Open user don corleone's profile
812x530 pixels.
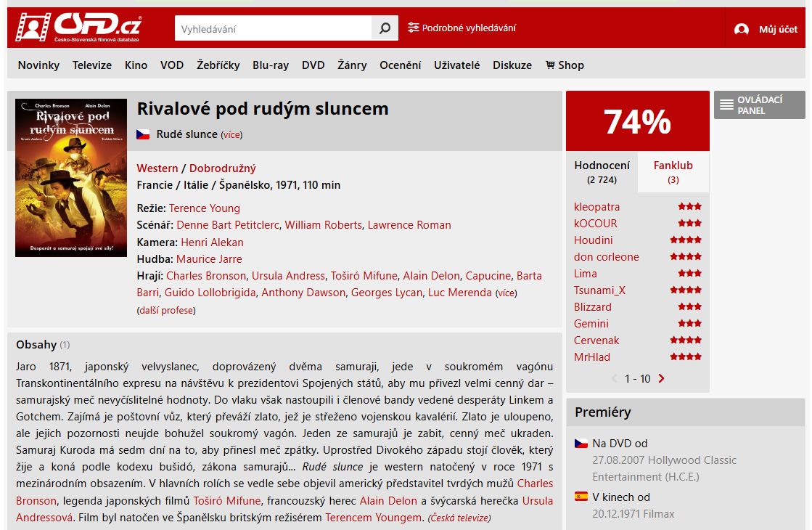pyautogui.click(x=607, y=257)
